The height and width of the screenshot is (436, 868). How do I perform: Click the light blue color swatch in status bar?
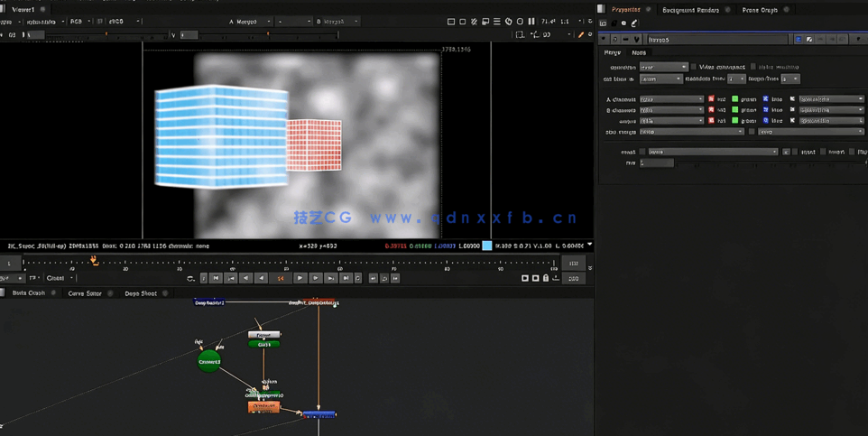pyautogui.click(x=487, y=246)
